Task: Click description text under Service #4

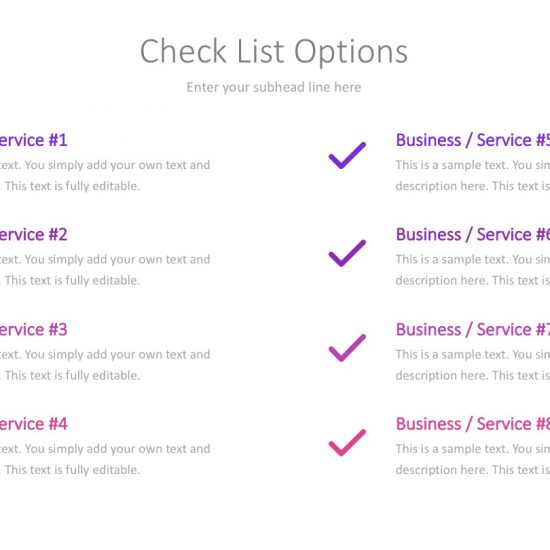Action: tap(105, 459)
